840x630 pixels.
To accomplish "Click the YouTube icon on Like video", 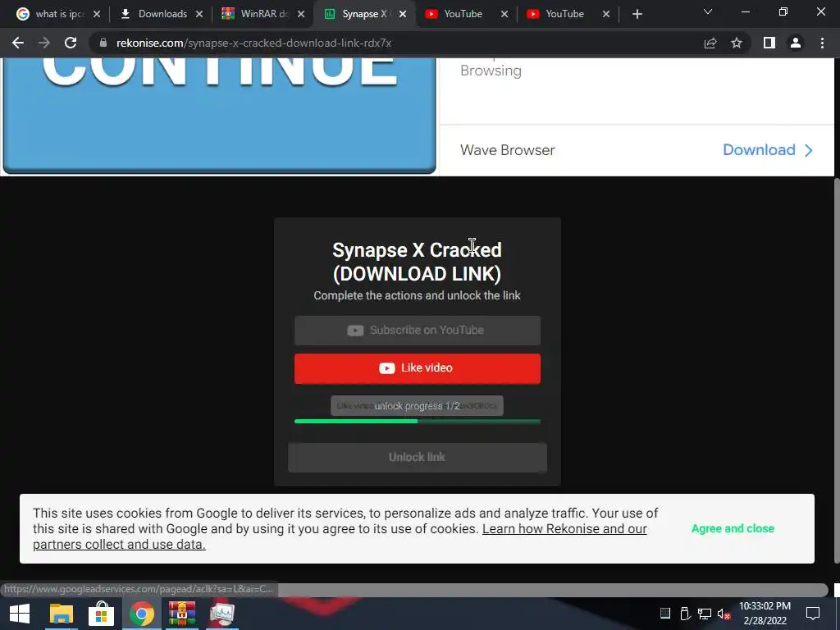I will click(387, 368).
